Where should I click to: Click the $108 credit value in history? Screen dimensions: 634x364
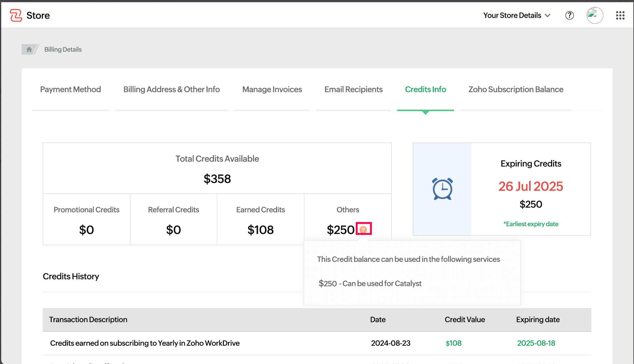click(453, 343)
